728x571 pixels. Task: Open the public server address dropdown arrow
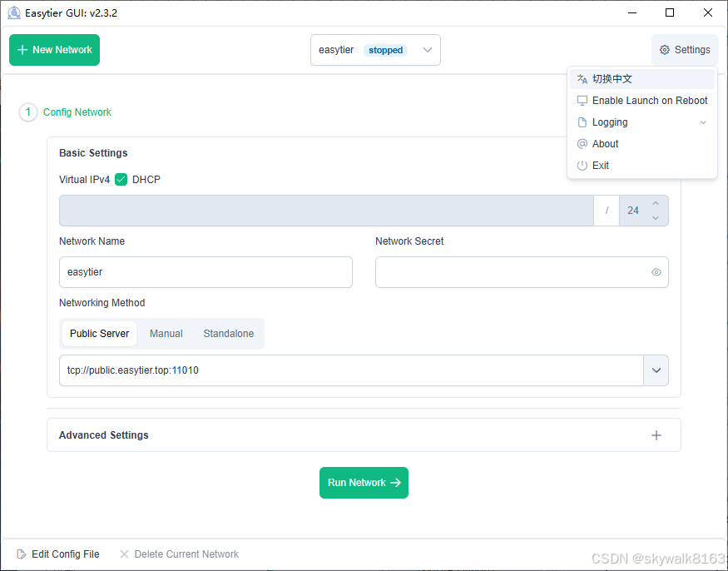pyautogui.click(x=656, y=370)
